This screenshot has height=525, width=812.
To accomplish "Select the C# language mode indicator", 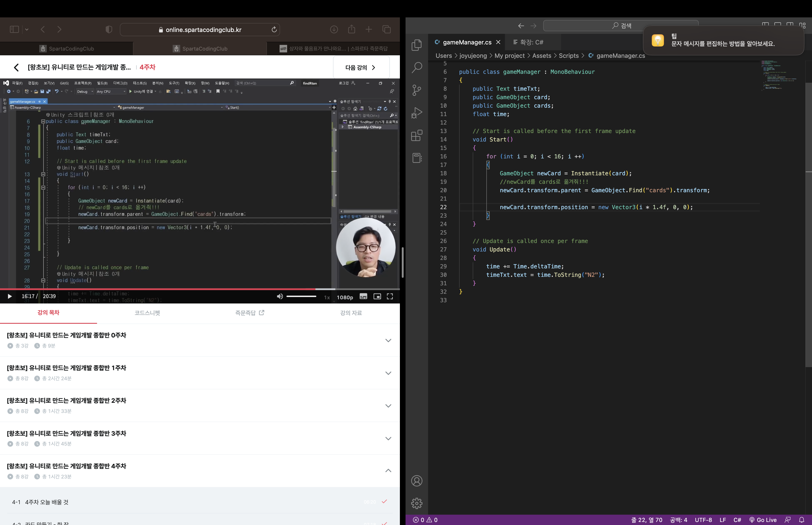I will pyautogui.click(x=737, y=520).
